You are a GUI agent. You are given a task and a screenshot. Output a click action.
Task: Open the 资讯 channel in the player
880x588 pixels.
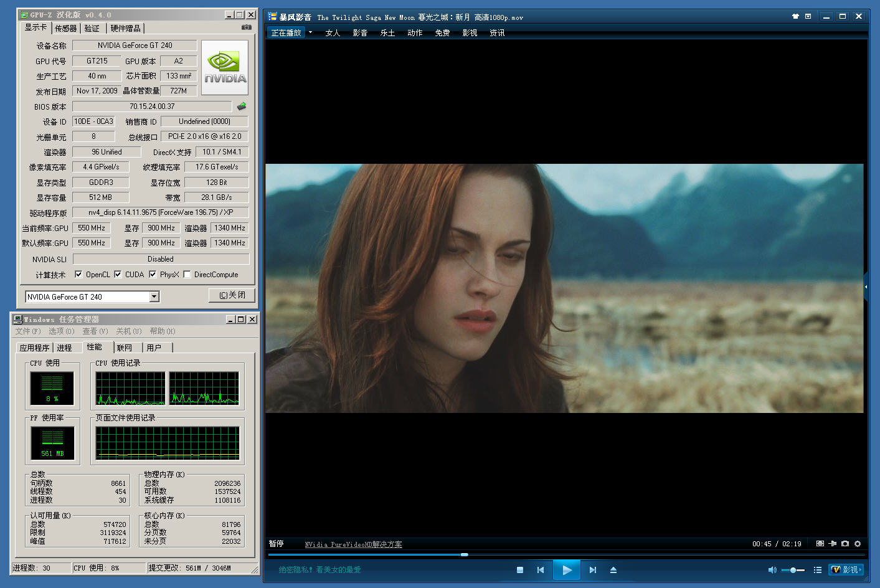click(x=497, y=33)
